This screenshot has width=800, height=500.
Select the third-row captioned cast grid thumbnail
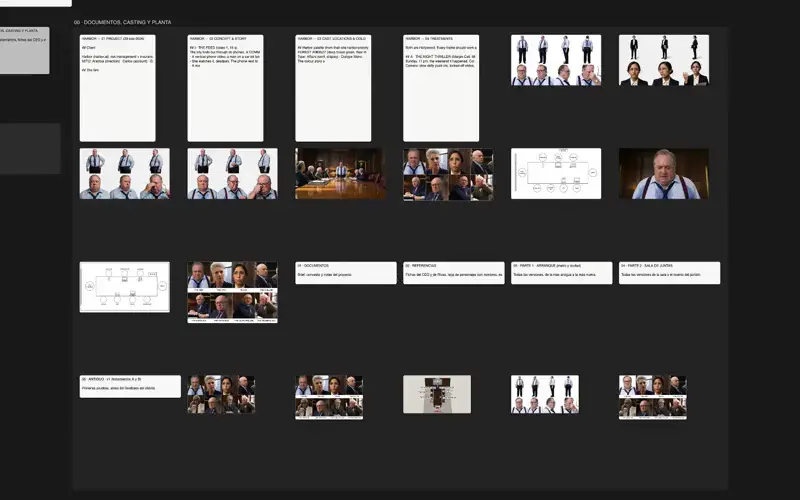point(233,292)
